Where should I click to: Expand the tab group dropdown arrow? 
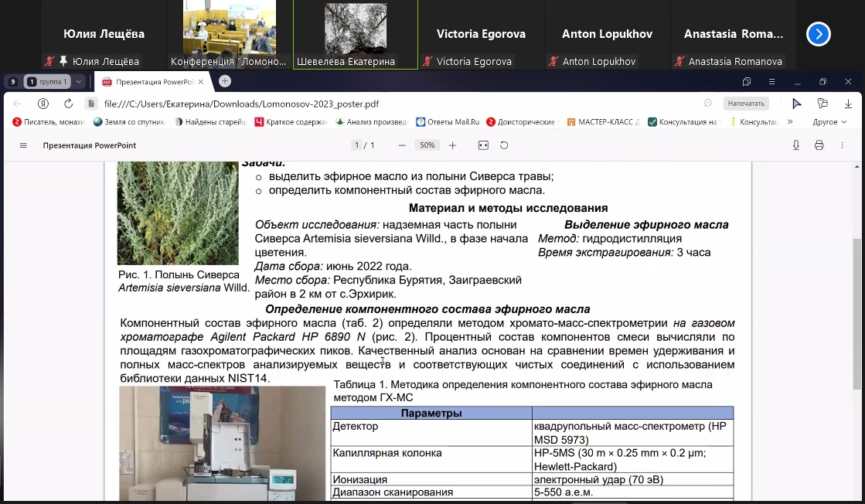pyautogui.click(x=79, y=81)
